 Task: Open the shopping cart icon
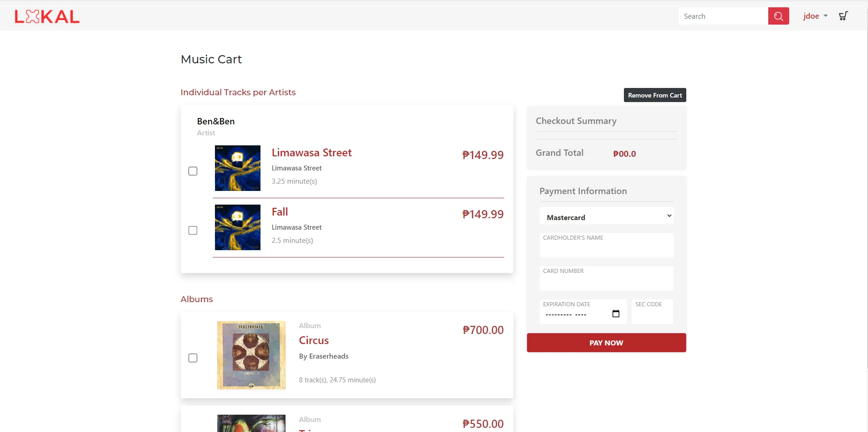click(843, 16)
